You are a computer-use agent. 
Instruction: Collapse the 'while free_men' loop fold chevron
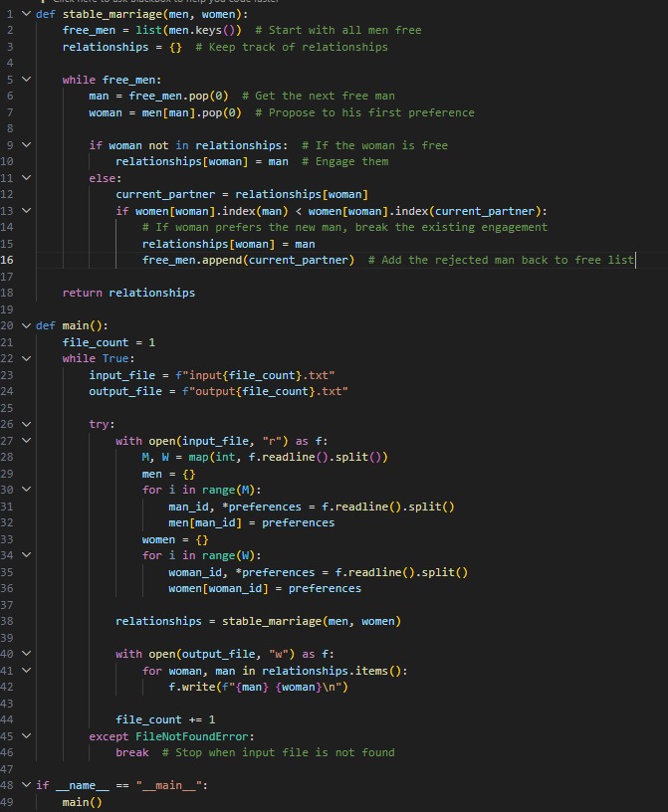point(26,80)
